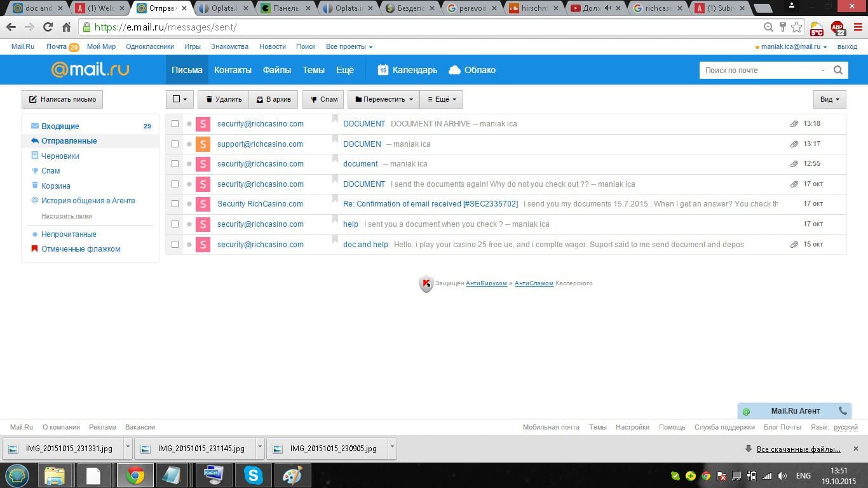Select the checkbox for the 12:55 'document' message
The width and height of the screenshot is (868, 488).
175,164
